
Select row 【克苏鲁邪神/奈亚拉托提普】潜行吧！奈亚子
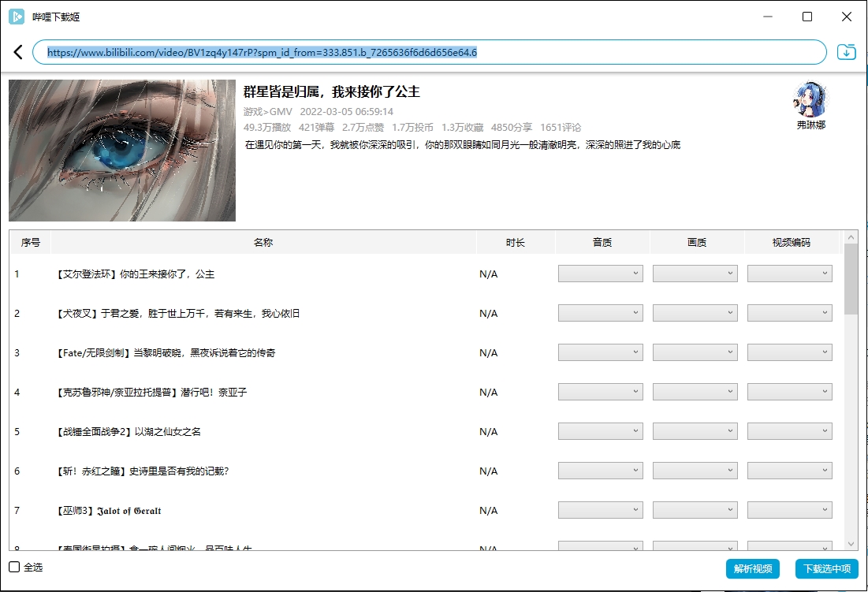427,392
